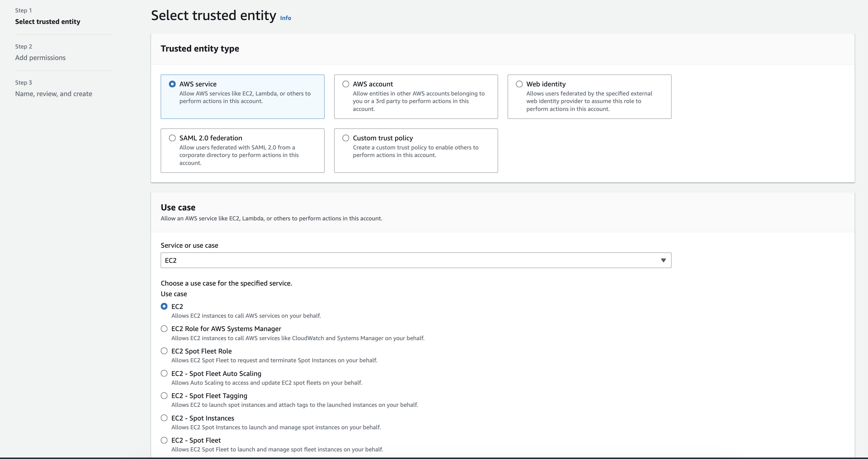Open the Info link next to title
The height and width of the screenshot is (459, 868).
[x=285, y=18]
